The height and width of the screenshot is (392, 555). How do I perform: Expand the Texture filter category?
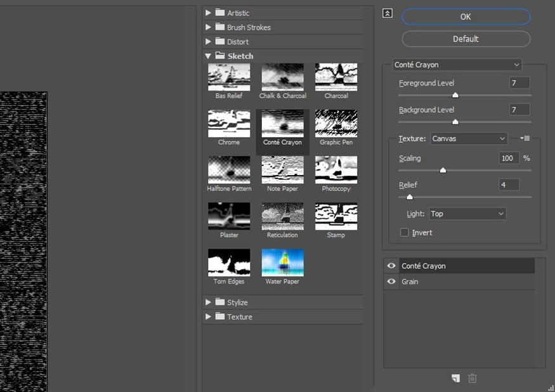pyautogui.click(x=208, y=317)
